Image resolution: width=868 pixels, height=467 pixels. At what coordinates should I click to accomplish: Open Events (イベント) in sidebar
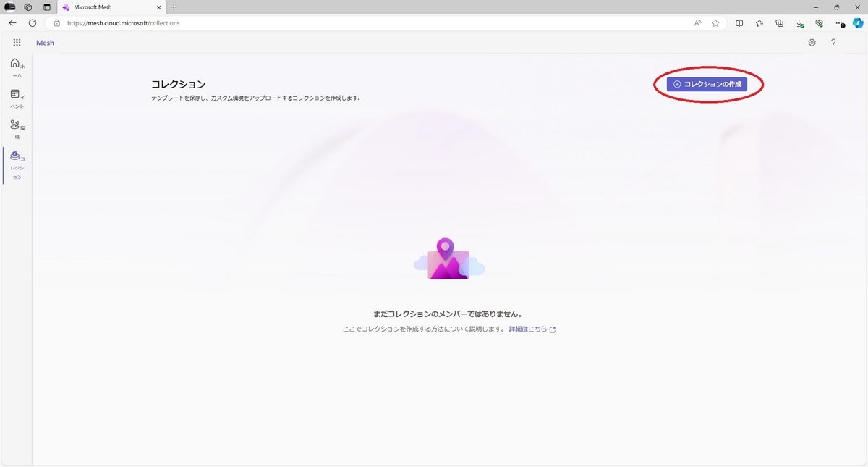click(17, 99)
